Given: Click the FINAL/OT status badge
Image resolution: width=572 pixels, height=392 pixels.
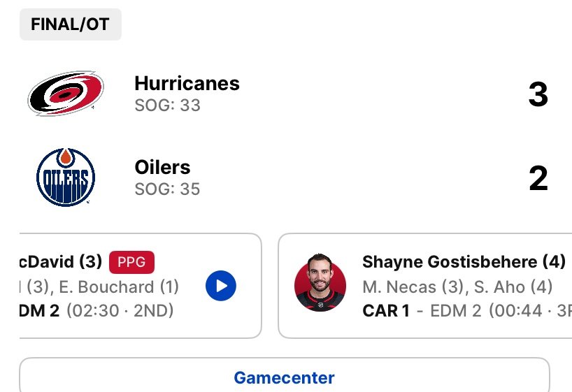Looking at the screenshot, I should click(x=71, y=24).
